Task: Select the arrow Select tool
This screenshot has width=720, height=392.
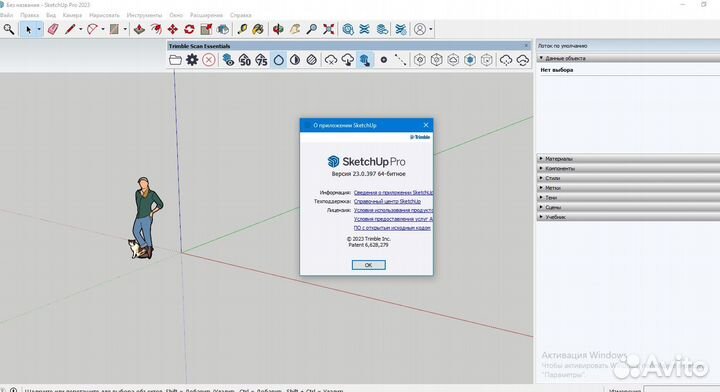Action: pos(28,29)
